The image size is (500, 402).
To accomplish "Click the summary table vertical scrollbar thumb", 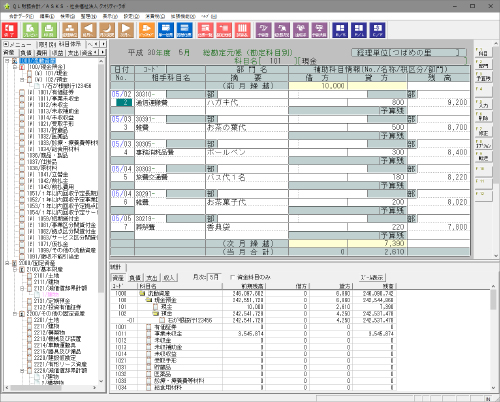I will point(494,299).
